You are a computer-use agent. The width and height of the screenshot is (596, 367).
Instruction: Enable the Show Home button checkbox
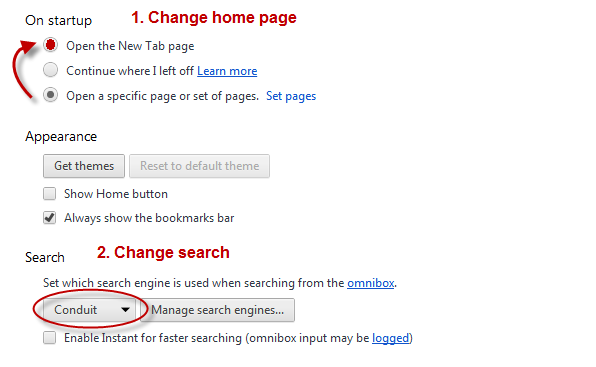click(x=49, y=194)
